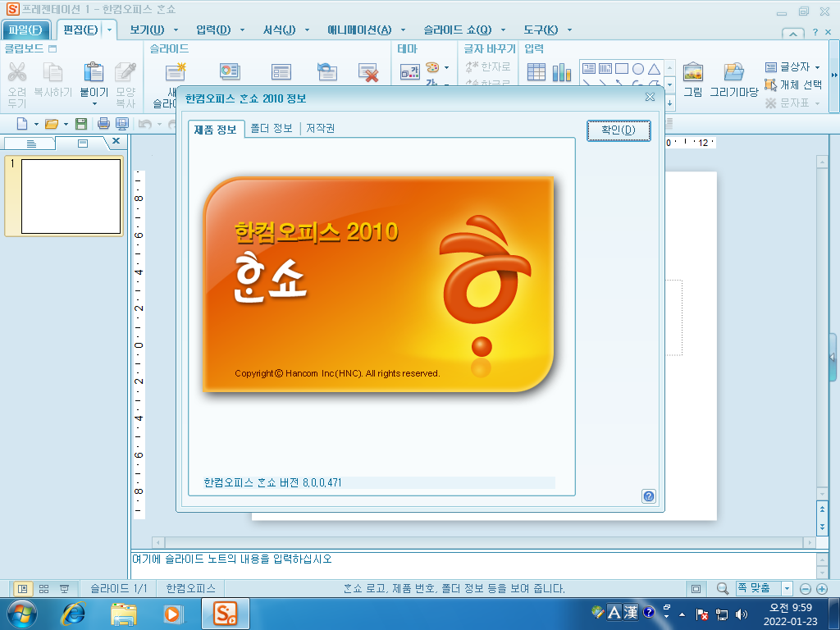
Task: Open the Edit (편집) menu tab
Action: point(80,30)
